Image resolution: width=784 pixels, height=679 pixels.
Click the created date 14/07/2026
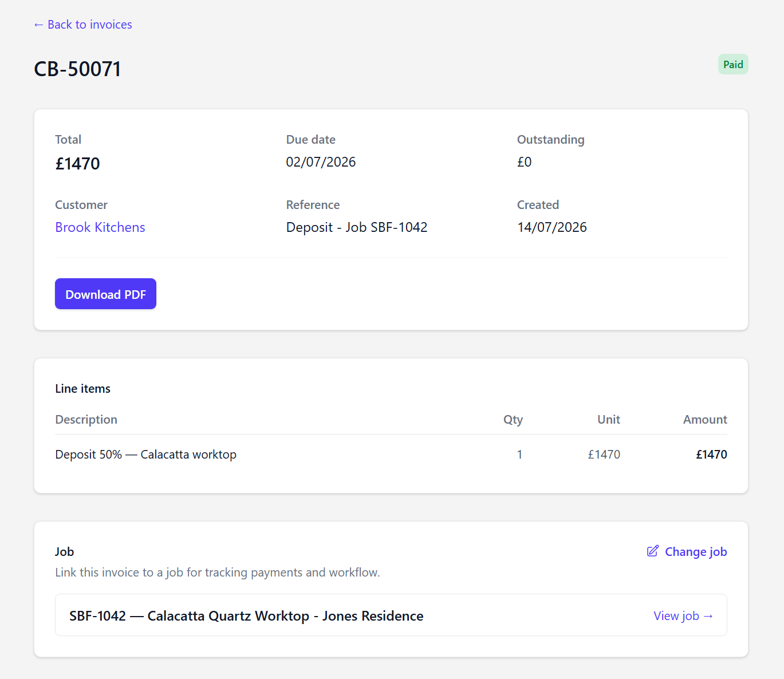pyautogui.click(x=552, y=227)
